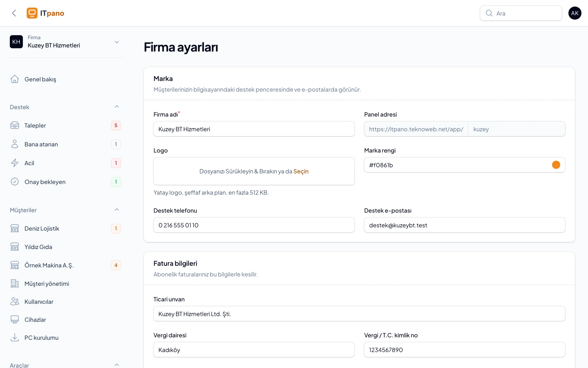Open the orange Marka rengi color swatch
588x368 pixels.
pyautogui.click(x=556, y=165)
